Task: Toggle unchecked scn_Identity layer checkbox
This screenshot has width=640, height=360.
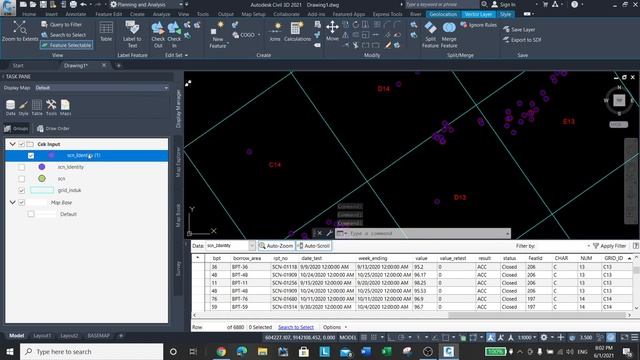Action: [x=22, y=167]
